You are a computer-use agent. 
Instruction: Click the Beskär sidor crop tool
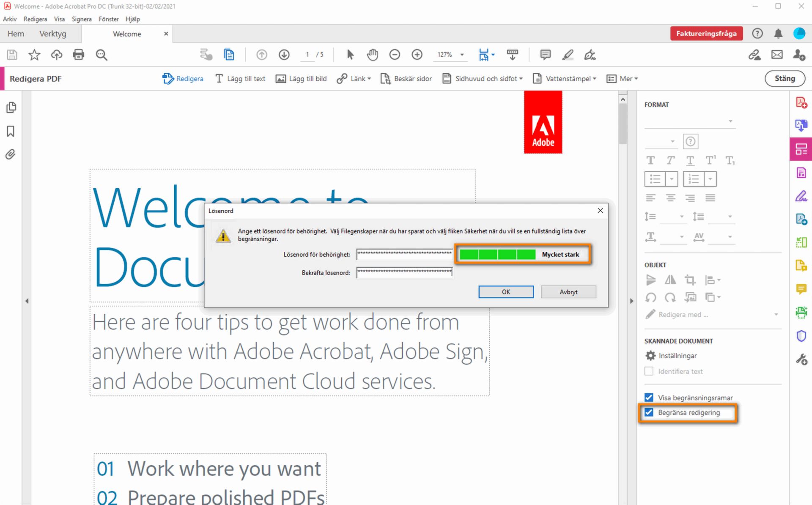click(x=406, y=79)
